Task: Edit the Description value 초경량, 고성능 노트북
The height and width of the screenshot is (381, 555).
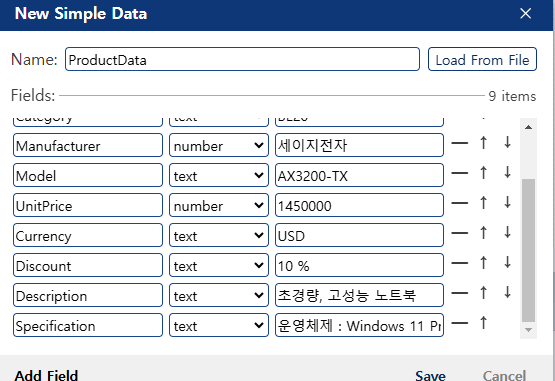Action: tap(359, 295)
